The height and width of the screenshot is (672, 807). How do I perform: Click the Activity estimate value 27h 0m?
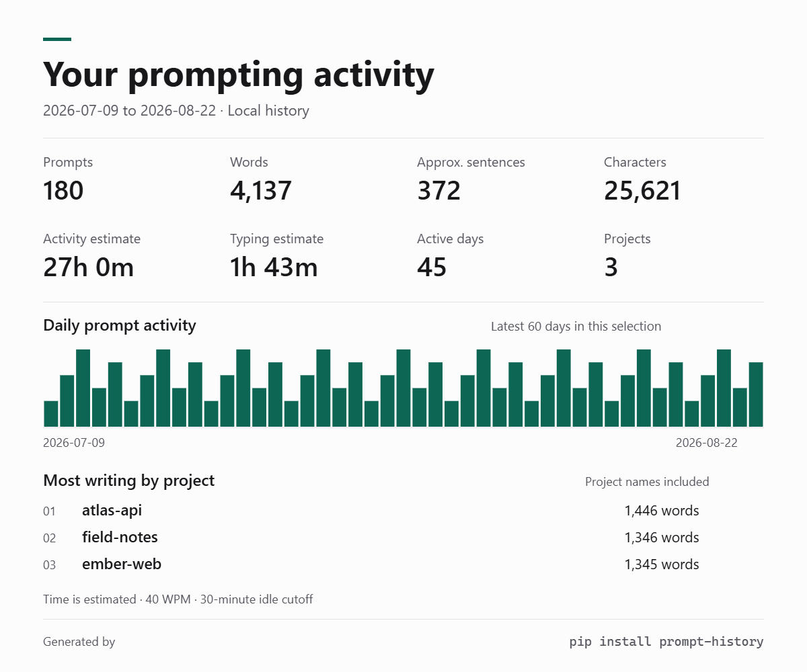pos(88,267)
